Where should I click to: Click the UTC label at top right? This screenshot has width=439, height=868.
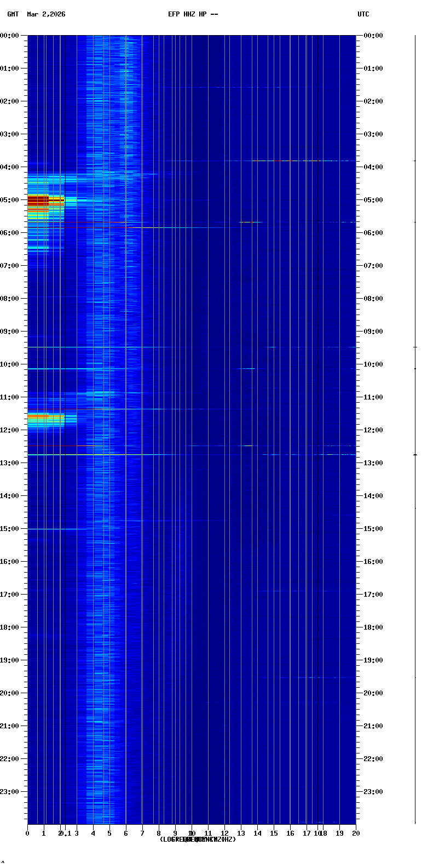363,14
